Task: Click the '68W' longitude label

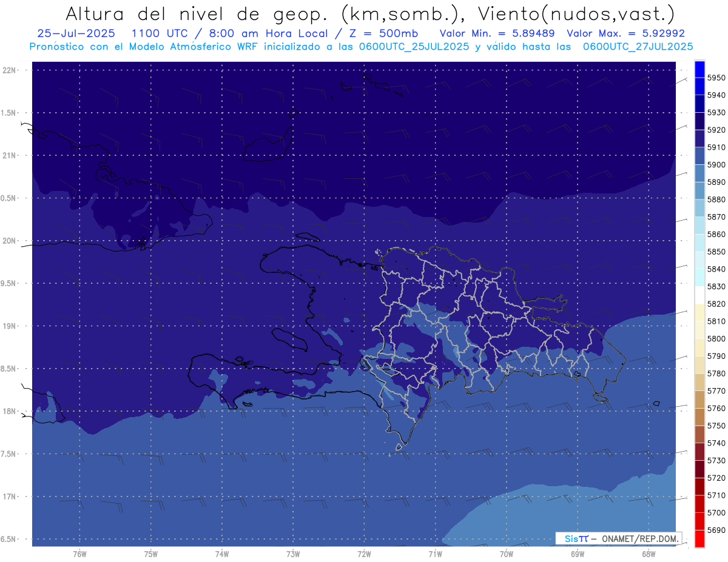Action: [x=649, y=554]
